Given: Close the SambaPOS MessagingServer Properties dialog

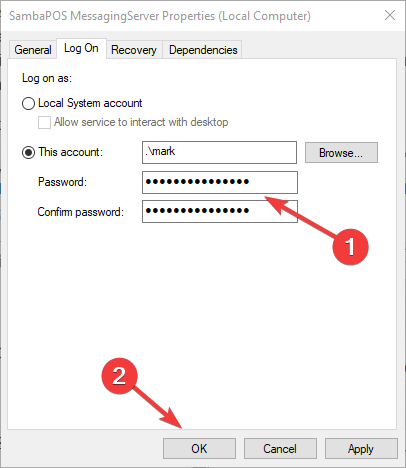Looking at the screenshot, I should (390, 15).
